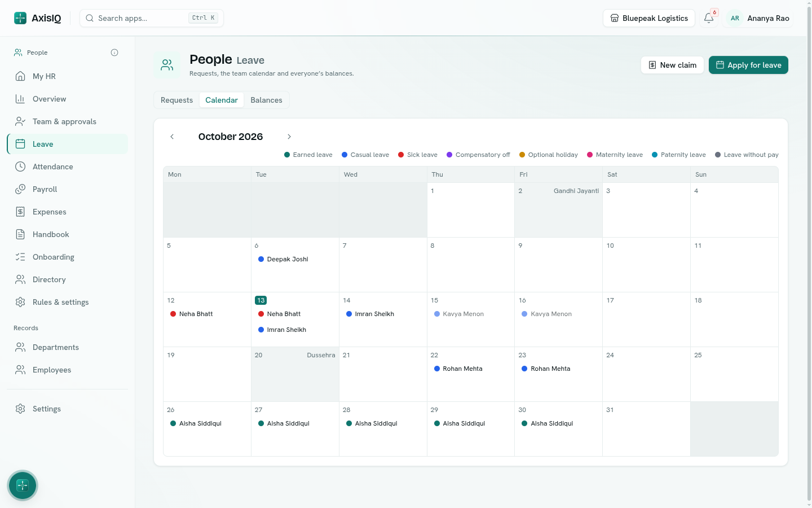Viewport: 812px width, 508px height.
Task: Open Rules & settings
Action: point(68,302)
